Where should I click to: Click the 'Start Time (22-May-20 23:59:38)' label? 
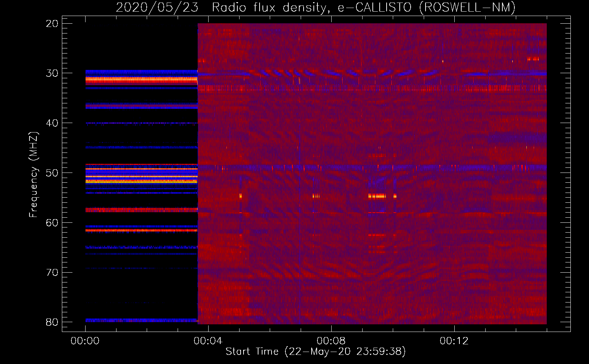pyautogui.click(x=315, y=351)
